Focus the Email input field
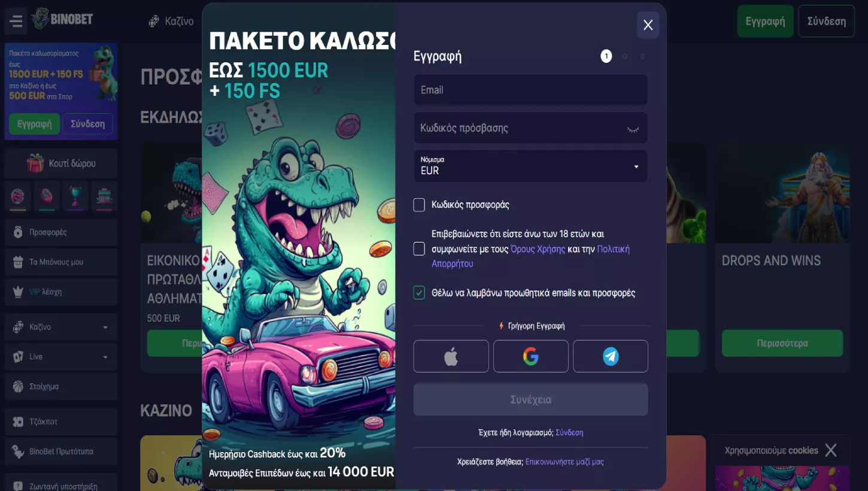This screenshot has height=491, width=868. tap(530, 90)
